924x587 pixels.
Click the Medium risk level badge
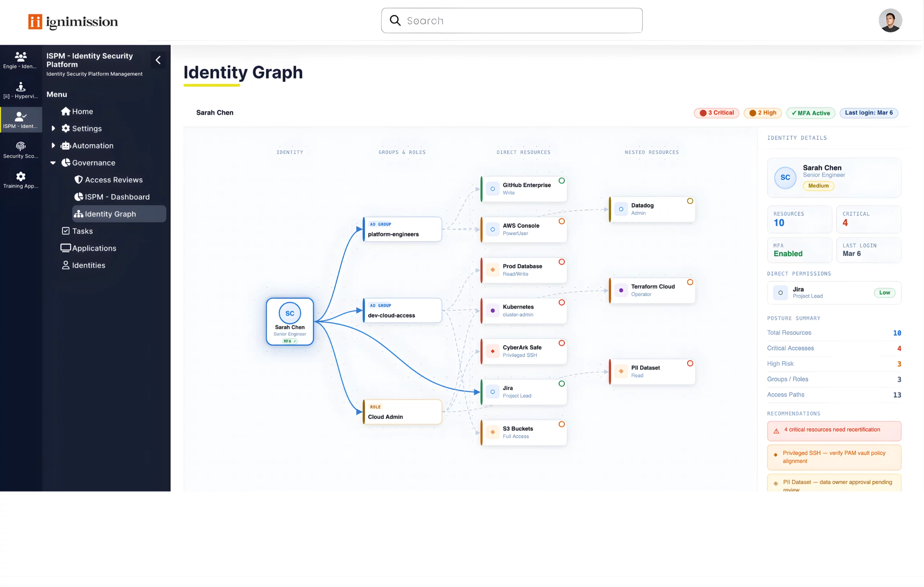(818, 186)
